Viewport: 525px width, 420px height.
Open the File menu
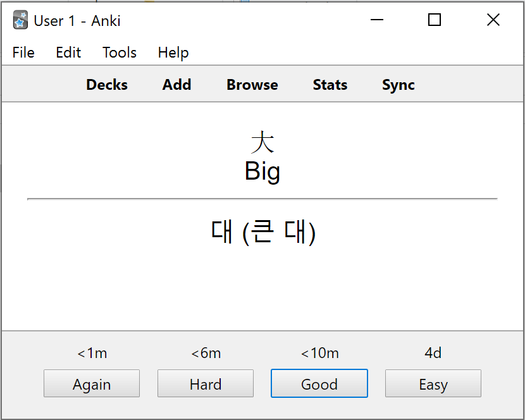click(x=23, y=52)
